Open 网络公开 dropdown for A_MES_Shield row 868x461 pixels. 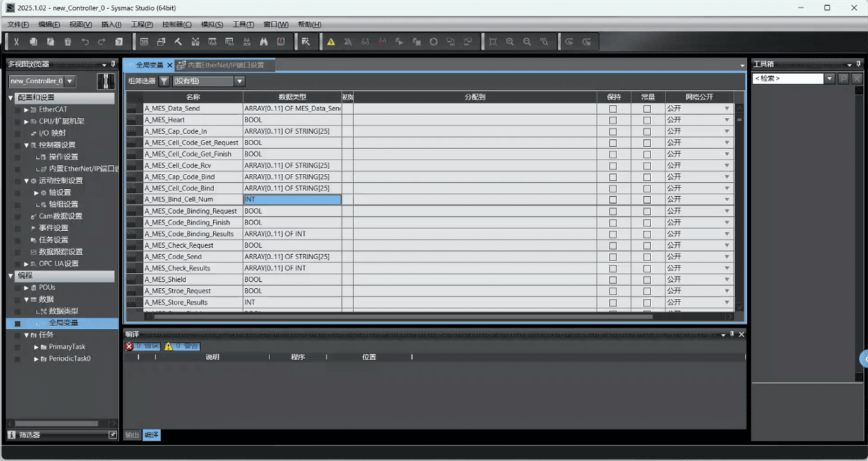[727, 280]
